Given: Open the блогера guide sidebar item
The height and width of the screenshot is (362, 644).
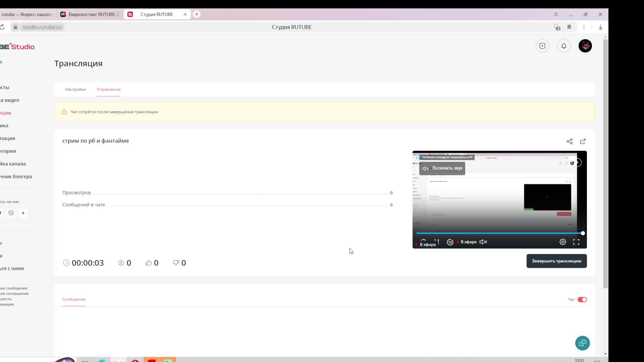Looking at the screenshot, I should tap(16, 177).
